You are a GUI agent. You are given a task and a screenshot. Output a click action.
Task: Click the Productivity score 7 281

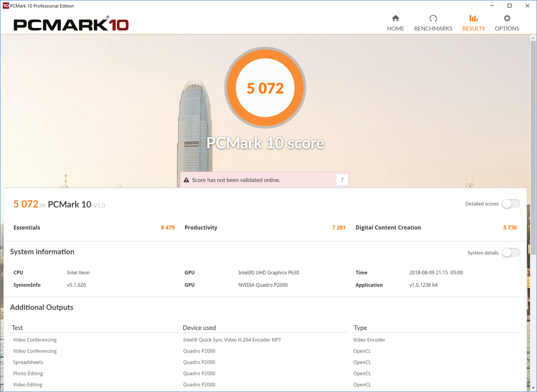[339, 228]
